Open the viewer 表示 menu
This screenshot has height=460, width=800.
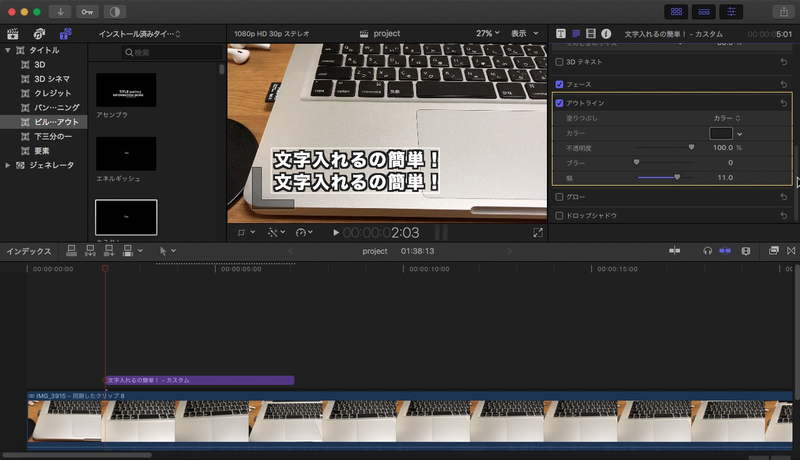(524, 34)
